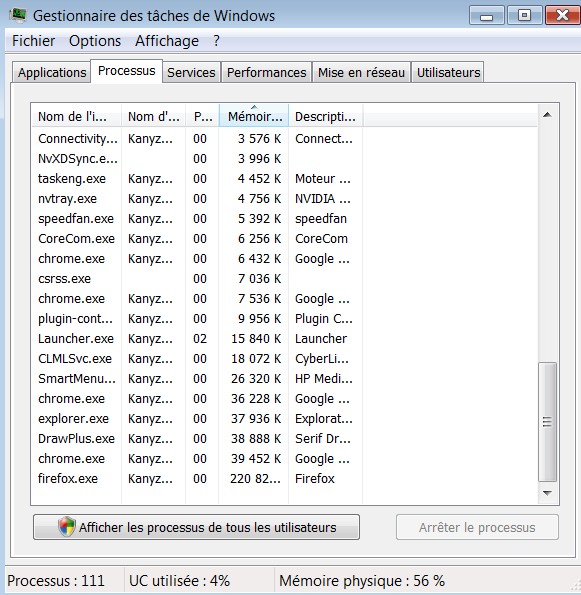The width and height of the screenshot is (581, 595).
Task: Click Processus : 111 in status bar
Action: click(56, 581)
